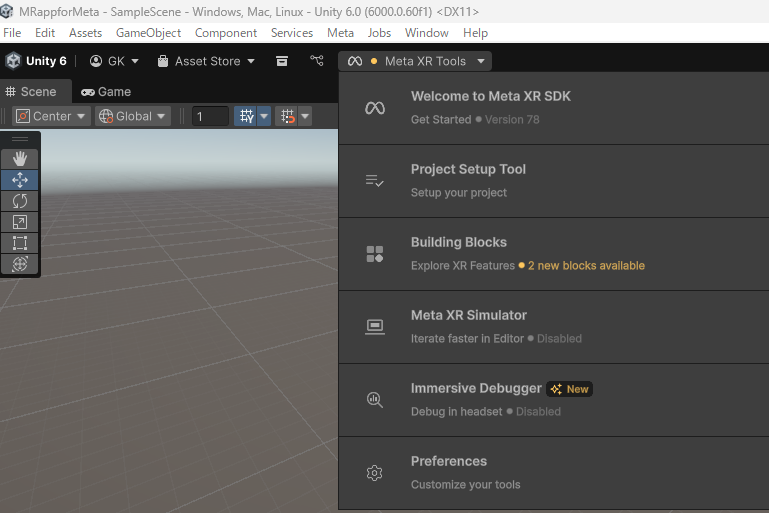Open the Immersive Debugger entry

tap(554, 400)
